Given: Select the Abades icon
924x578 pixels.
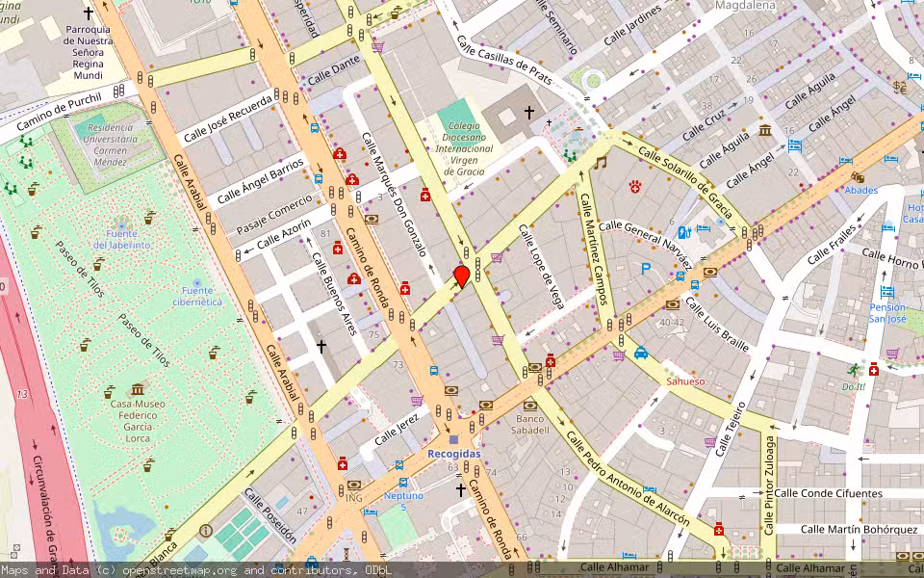Looking at the screenshot, I should point(858,177).
